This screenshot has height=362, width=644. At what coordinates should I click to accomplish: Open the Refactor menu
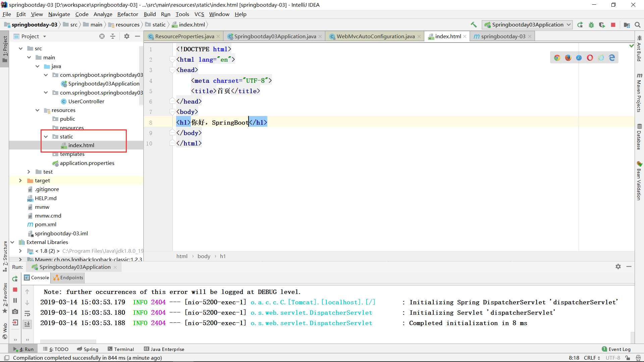pyautogui.click(x=127, y=14)
